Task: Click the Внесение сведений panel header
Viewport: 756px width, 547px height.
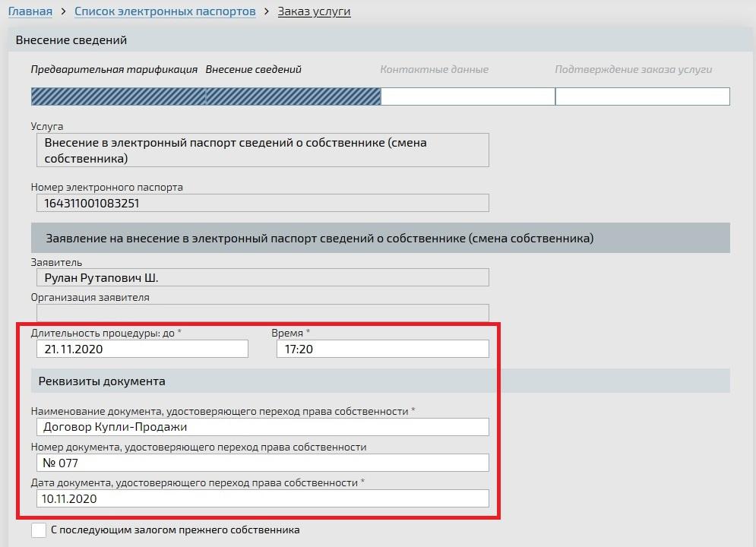Action: tap(381, 40)
